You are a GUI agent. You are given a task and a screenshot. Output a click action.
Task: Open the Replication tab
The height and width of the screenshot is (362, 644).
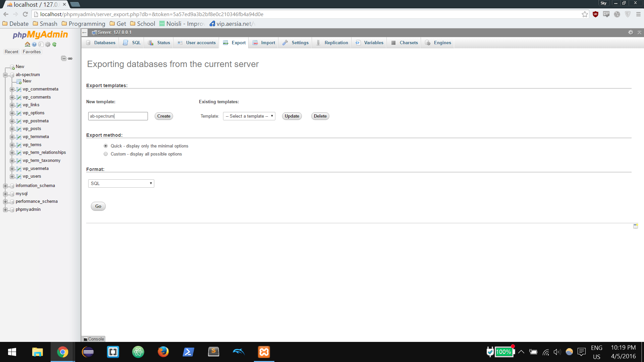click(x=332, y=43)
